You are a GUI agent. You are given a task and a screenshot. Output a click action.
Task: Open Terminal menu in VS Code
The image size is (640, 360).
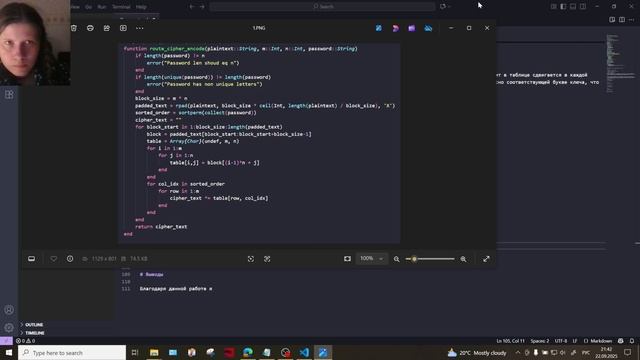pyautogui.click(x=121, y=7)
